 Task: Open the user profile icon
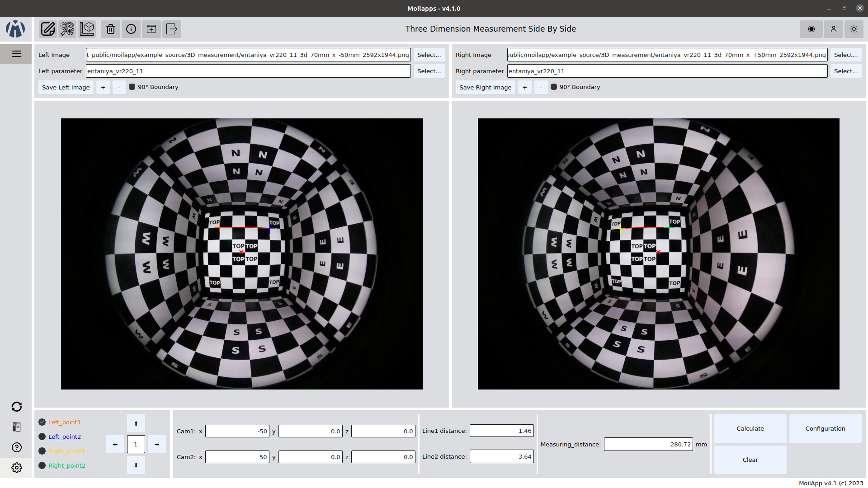click(x=834, y=29)
